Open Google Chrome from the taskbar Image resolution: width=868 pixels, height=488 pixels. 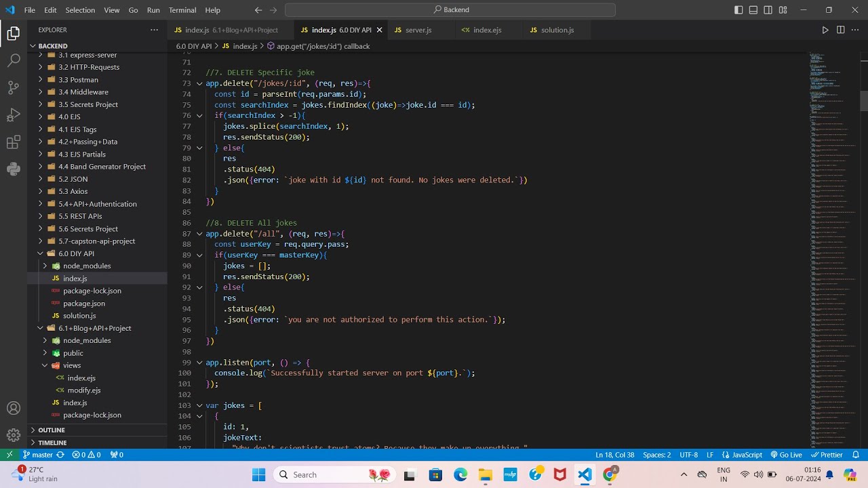click(610, 474)
